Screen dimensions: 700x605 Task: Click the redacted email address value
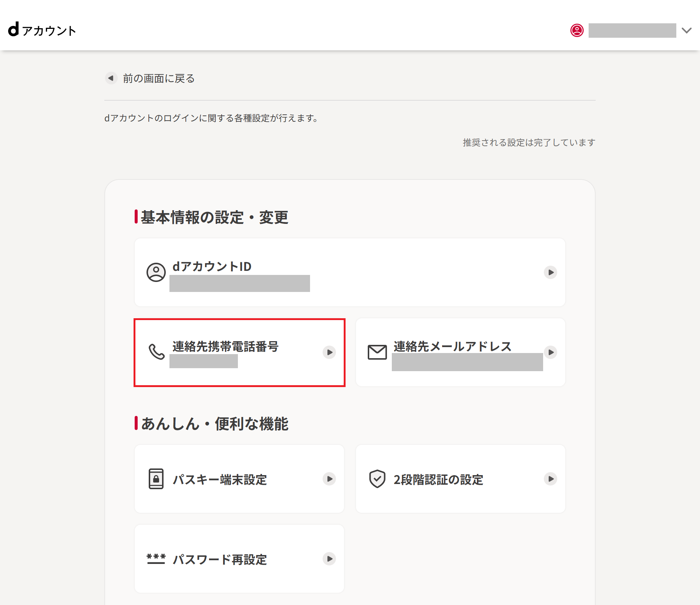point(467,362)
